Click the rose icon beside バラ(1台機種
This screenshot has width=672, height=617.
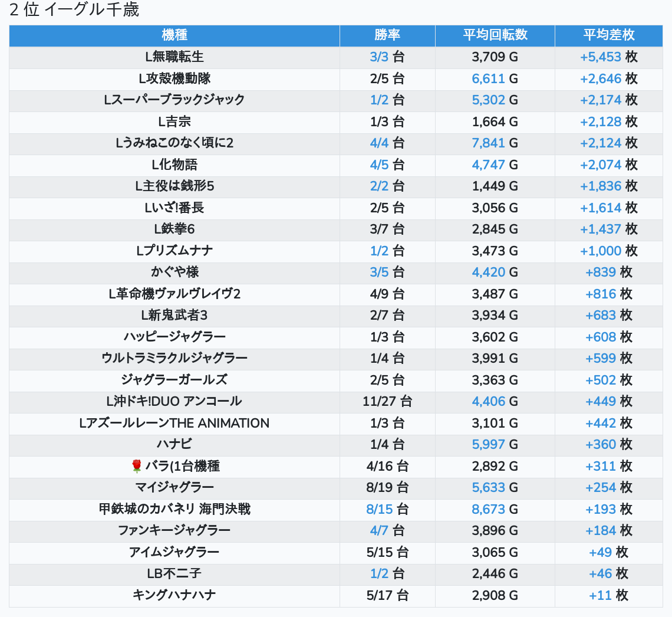pos(137,467)
